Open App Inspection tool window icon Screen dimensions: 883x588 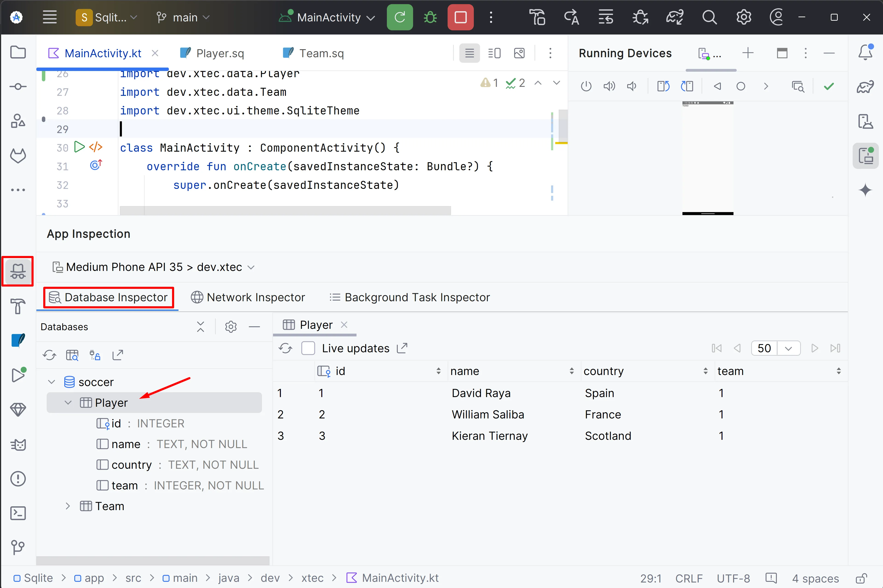click(18, 271)
